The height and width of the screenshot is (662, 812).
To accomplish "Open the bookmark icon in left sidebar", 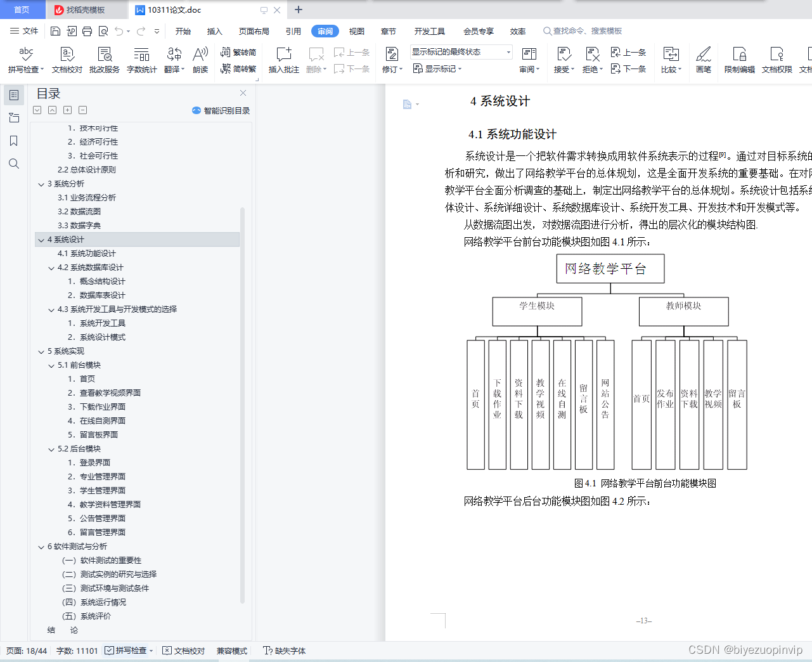I will coord(14,141).
